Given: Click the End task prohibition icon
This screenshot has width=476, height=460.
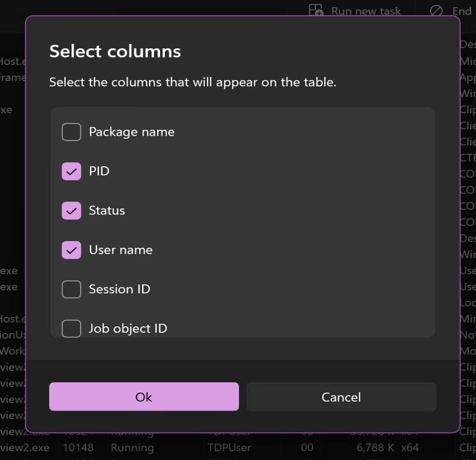Looking at the screenshot, I should (x=437, y=10).
